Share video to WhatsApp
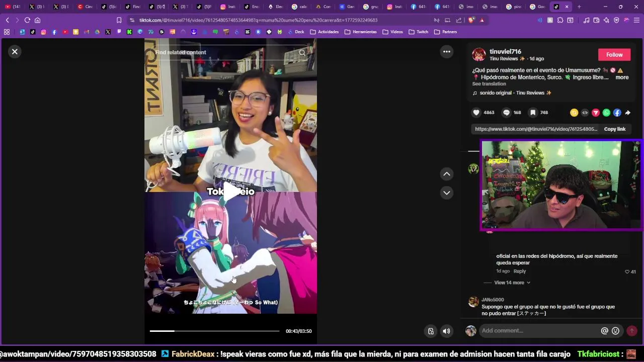 coord(606,113)
